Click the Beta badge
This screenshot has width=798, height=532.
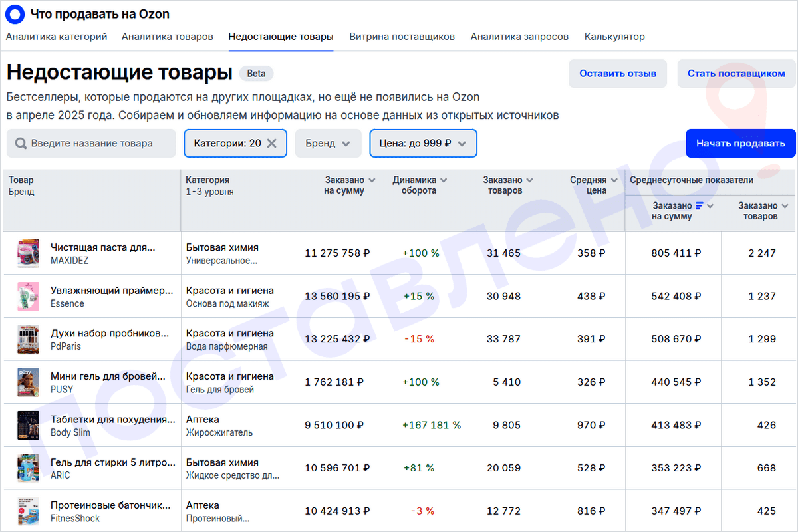coord(256,74)
